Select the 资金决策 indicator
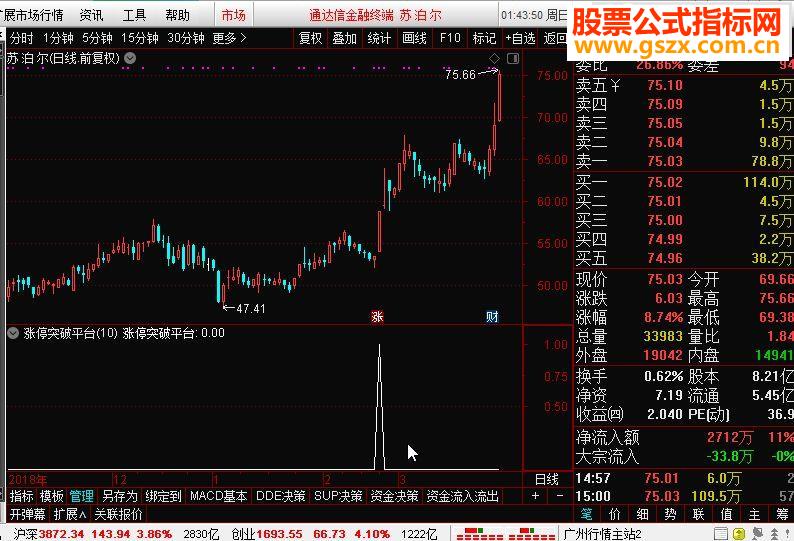The height and width of the screenshot is (541, 794). 394,496
